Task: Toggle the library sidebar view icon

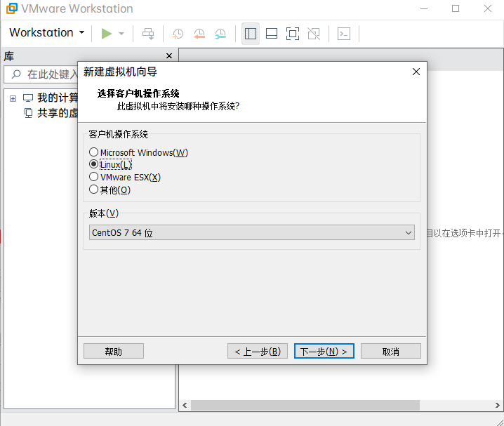Action: pos(251,34)
